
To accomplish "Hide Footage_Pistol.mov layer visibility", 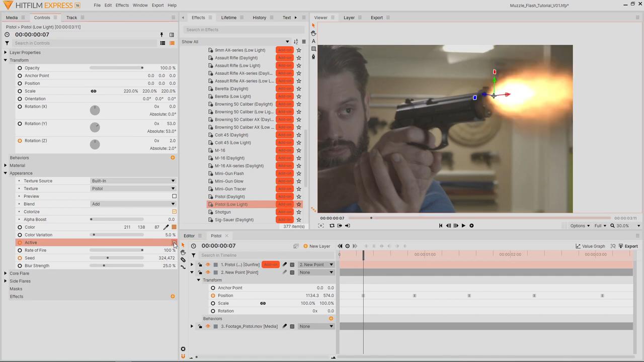I will [x=208, y=326].
